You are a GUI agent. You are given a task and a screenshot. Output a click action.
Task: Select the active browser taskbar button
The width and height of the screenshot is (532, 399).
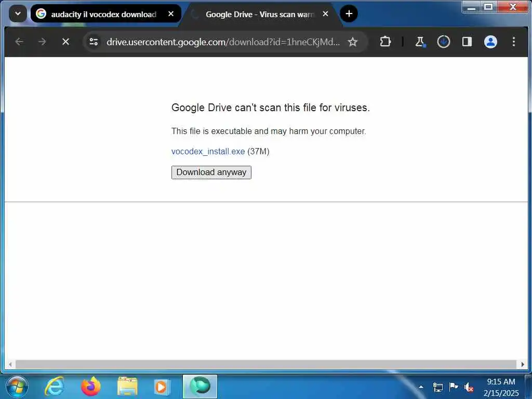coord(200,387)
